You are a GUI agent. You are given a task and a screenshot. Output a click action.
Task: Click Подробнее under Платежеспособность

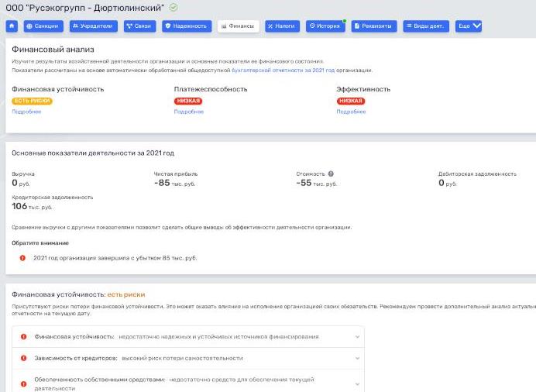189,112
